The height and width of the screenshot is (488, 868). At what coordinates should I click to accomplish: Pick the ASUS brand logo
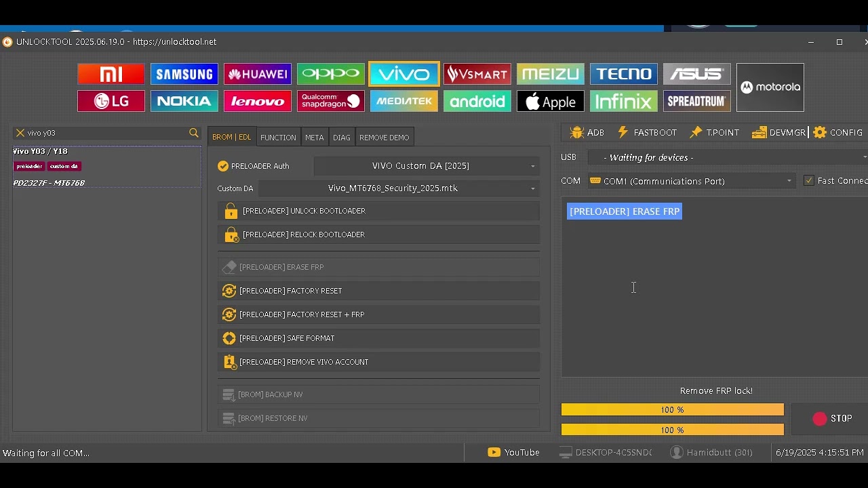pos(697,74)
